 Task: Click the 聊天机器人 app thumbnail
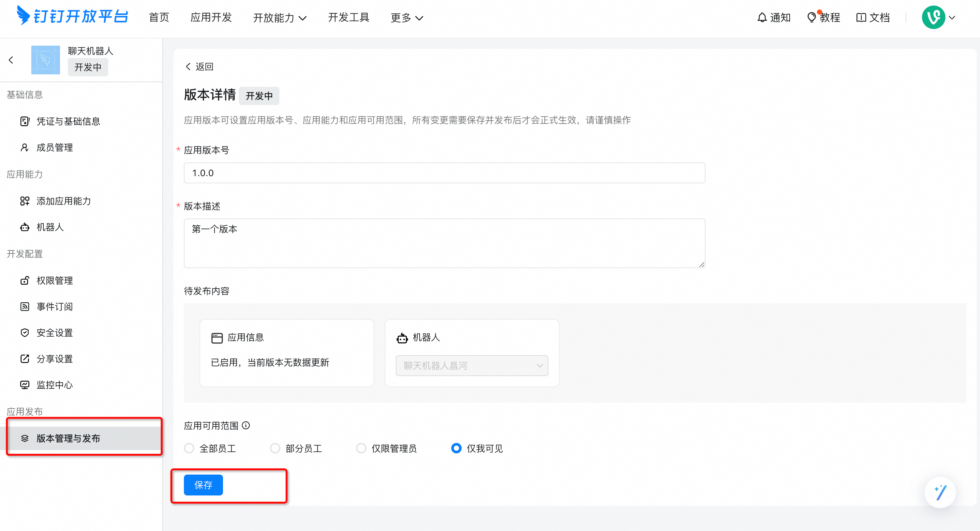[46, 60]
